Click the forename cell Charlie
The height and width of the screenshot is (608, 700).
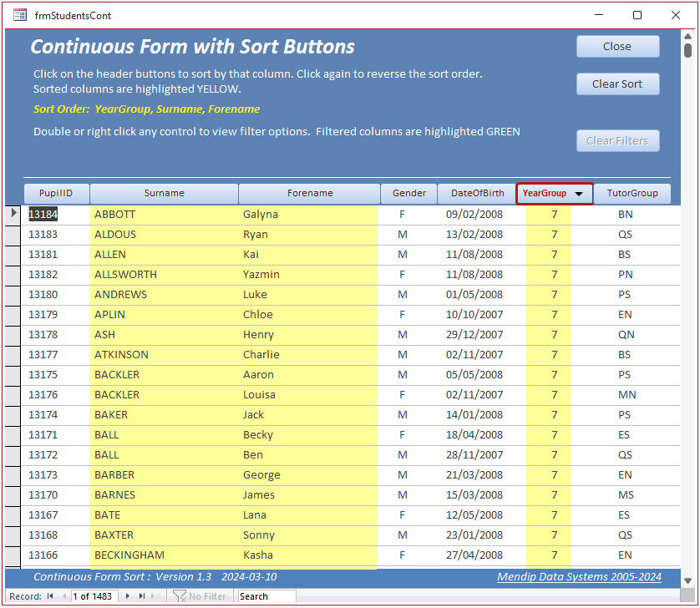click(x=308, y=355)
